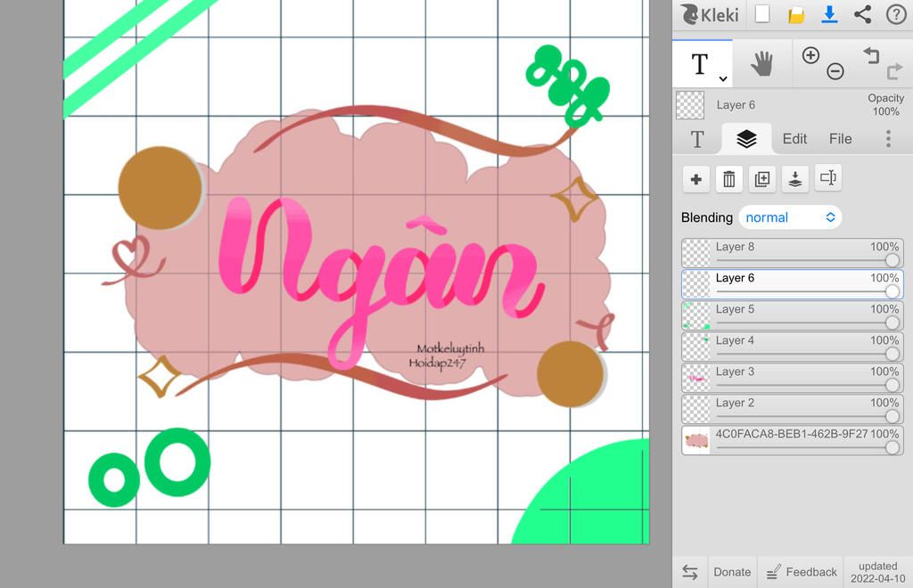
Task: Open the Blending mode normal dropdown
Action: (x=790, y=217)
